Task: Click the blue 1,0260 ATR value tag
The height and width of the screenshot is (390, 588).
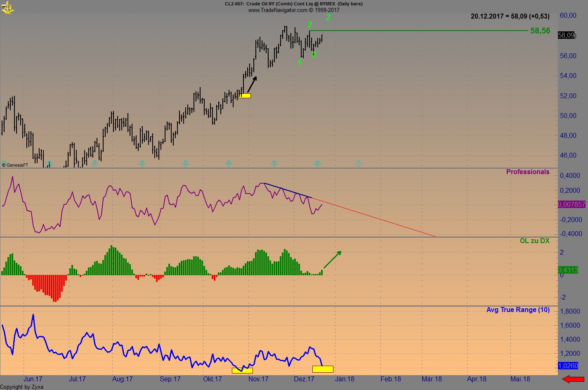Action: coord(568,366)
